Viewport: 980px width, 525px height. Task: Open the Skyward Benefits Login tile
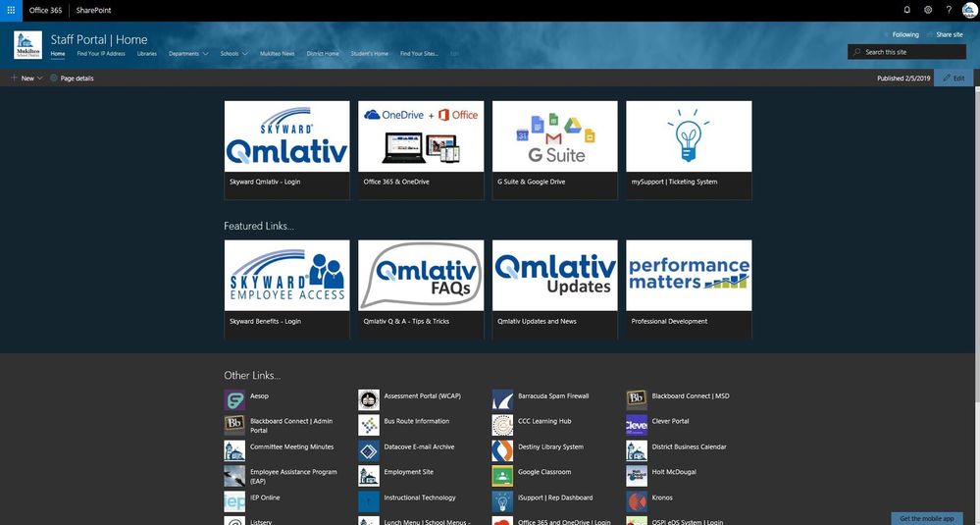coord(286,289)
